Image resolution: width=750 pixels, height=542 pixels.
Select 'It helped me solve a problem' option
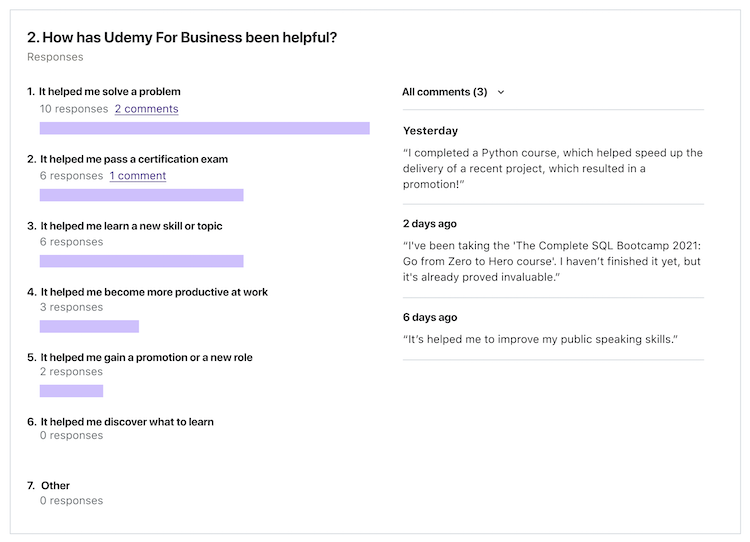[110, 92]
